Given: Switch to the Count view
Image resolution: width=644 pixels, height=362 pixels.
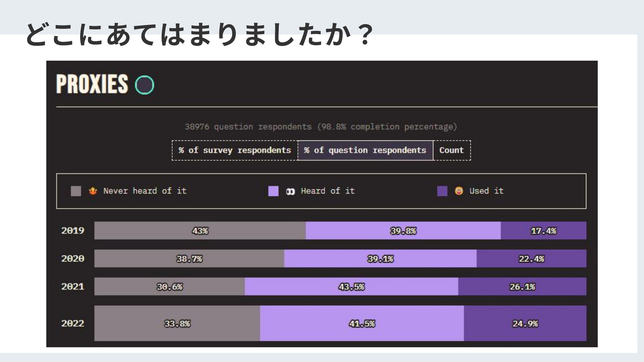Looking at the screenshot, I should point(452,150).
